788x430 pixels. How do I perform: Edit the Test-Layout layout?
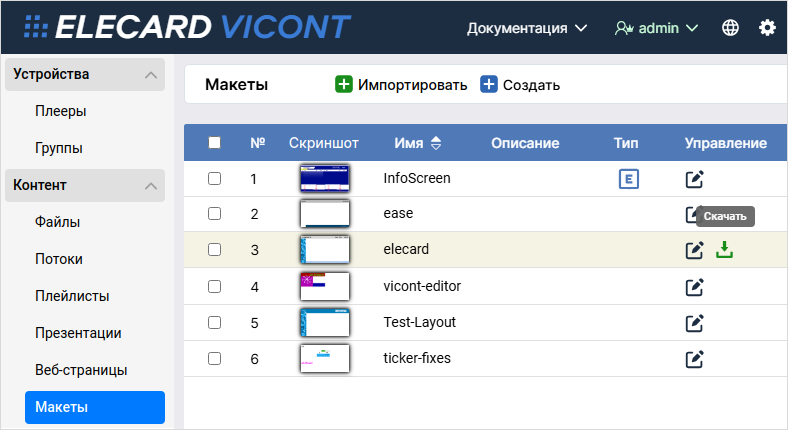point(695,323)
